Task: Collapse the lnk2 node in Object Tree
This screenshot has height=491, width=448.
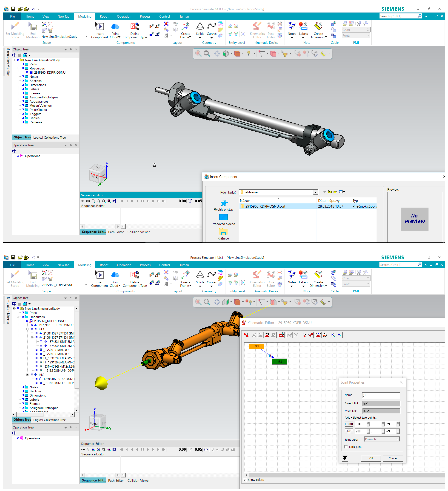Action: tap(28, 375)
